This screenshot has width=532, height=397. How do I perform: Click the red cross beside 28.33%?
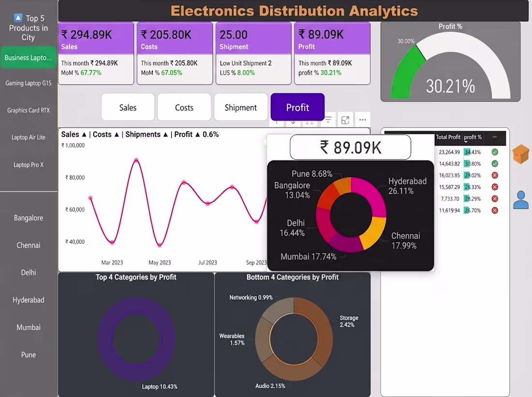tap(495, 187)
